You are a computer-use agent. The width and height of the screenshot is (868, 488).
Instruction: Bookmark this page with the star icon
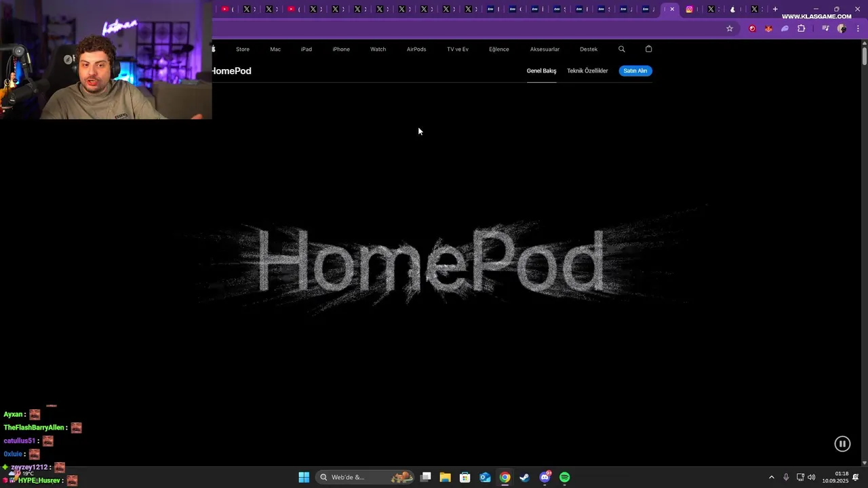click(730, 28)
